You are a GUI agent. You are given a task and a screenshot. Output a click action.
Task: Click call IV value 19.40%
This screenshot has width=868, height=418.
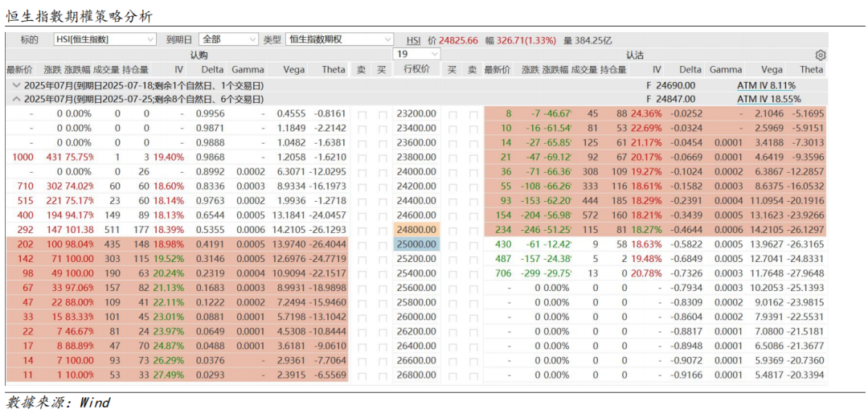(169, 158)
